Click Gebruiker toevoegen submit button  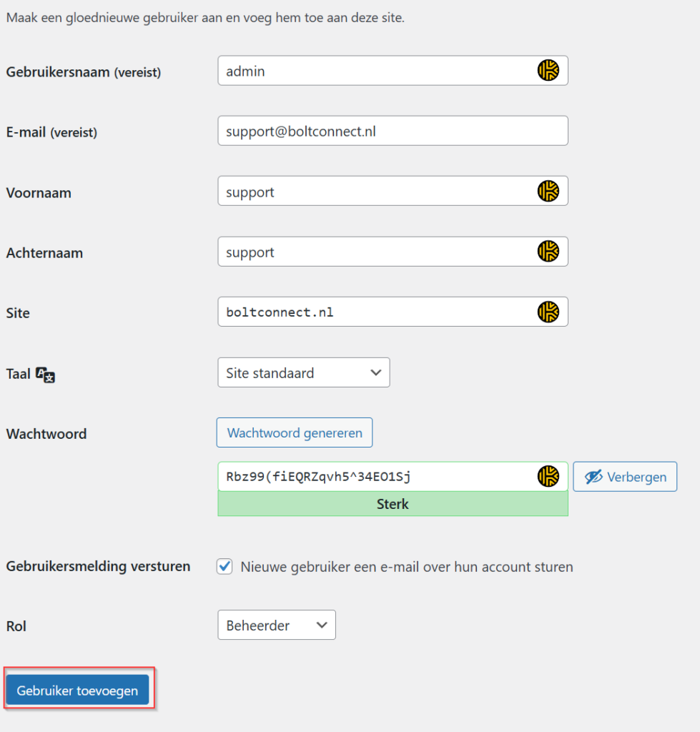[77, 691]
